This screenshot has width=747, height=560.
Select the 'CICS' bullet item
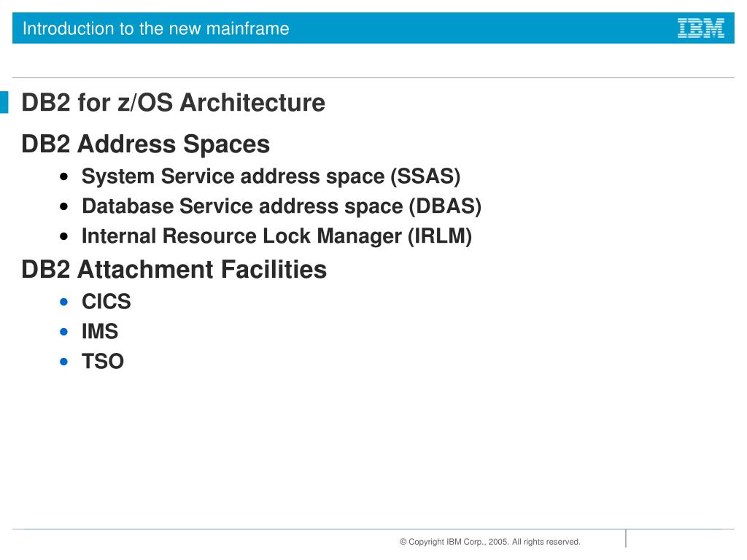tap(107, 301)
